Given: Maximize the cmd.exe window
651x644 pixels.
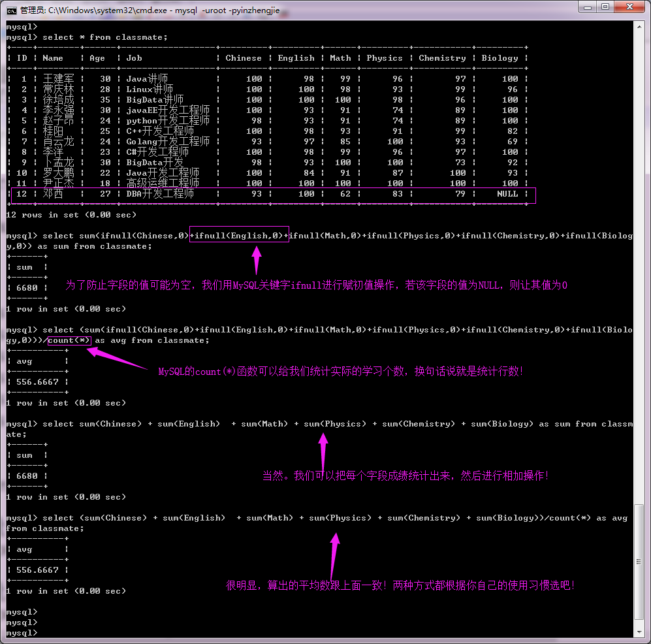Looking at the screenshot, I should point(605,7).
